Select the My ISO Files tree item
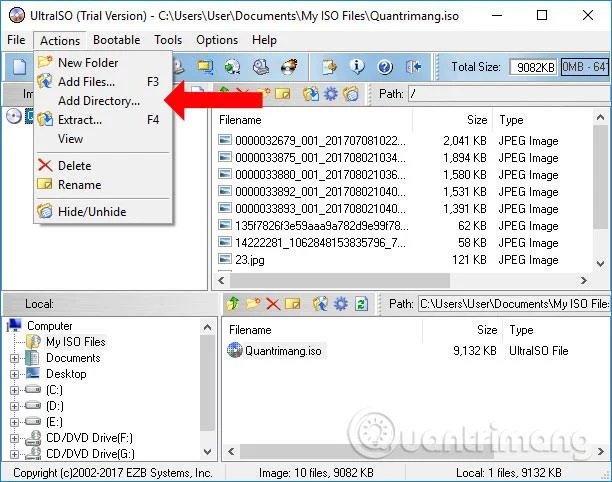The image size is (612, 482). pyautogui.click(x=76, y=342)
